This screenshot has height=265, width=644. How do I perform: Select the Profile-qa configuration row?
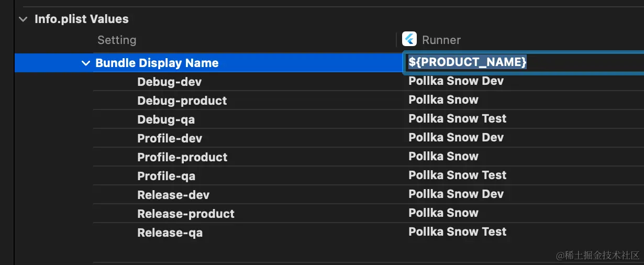(x=166, y=176)
